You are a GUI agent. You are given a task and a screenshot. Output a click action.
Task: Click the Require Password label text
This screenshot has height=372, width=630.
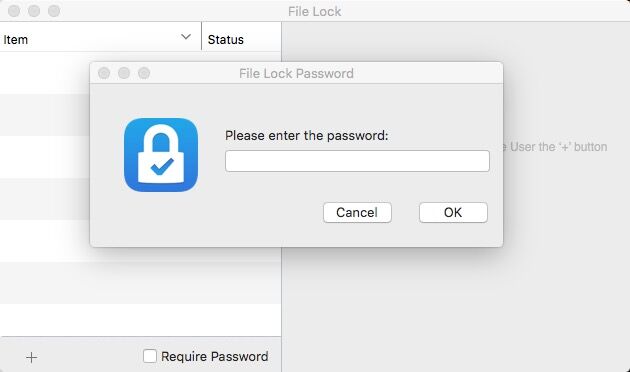(x=215, y=356)
